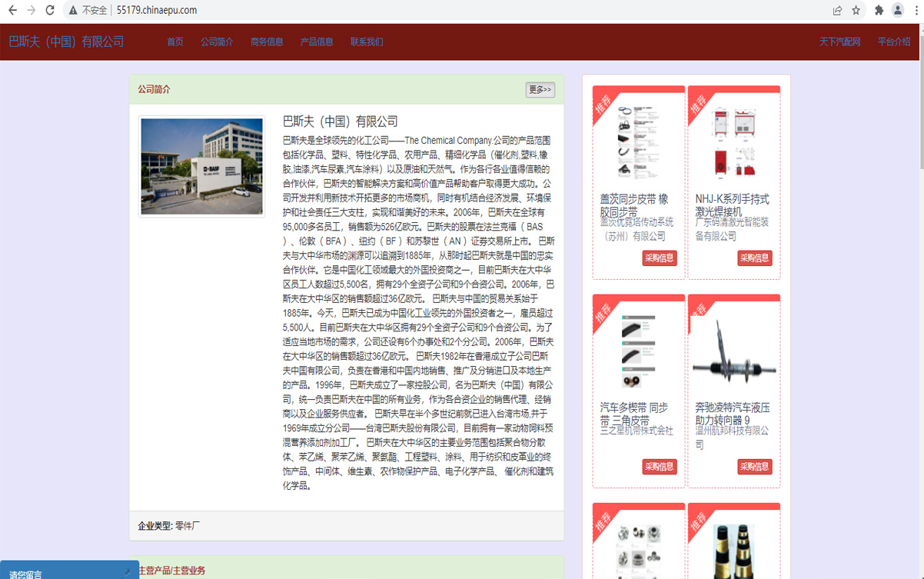This screenshot has height=579, width=924.
Task: Click 采购信息 under 汽车多楔带
Action: pos(660,467)
